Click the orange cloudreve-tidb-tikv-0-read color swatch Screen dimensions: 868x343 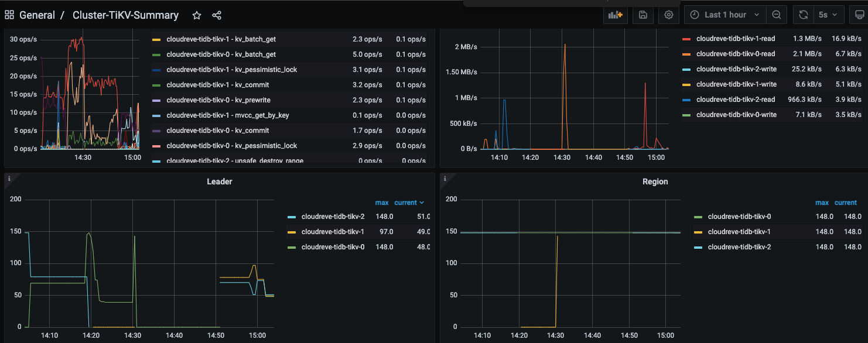tap(686, 54)
